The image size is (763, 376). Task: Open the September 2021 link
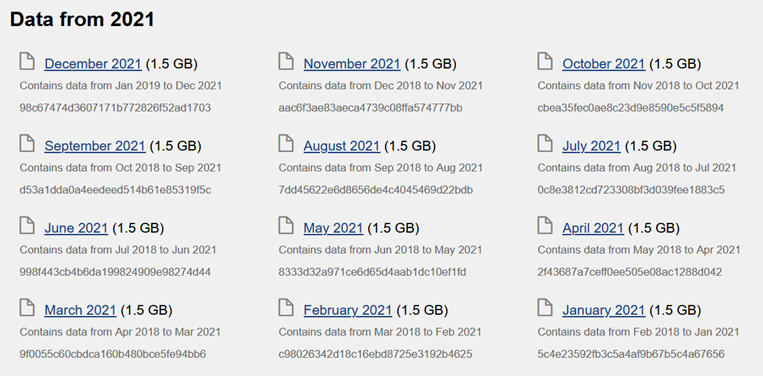click(95, 146)
